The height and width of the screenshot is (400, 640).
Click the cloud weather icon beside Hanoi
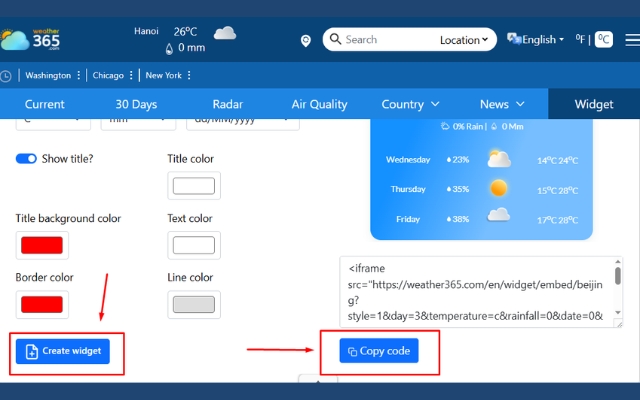point(225,33)
